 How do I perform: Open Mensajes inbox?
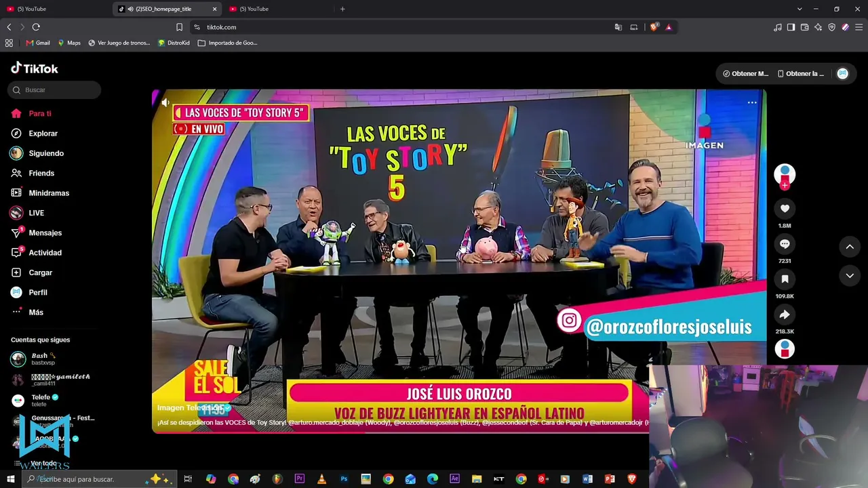[45, 232]
